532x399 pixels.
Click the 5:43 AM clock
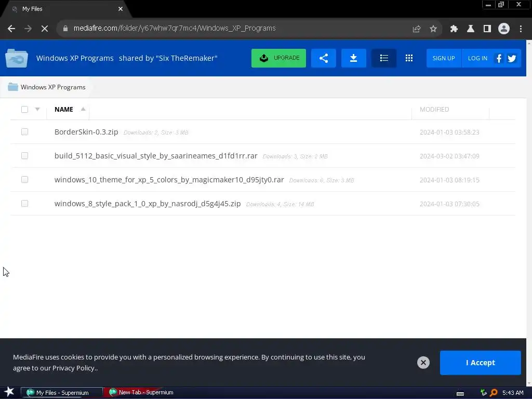click(x=513, y=393)
